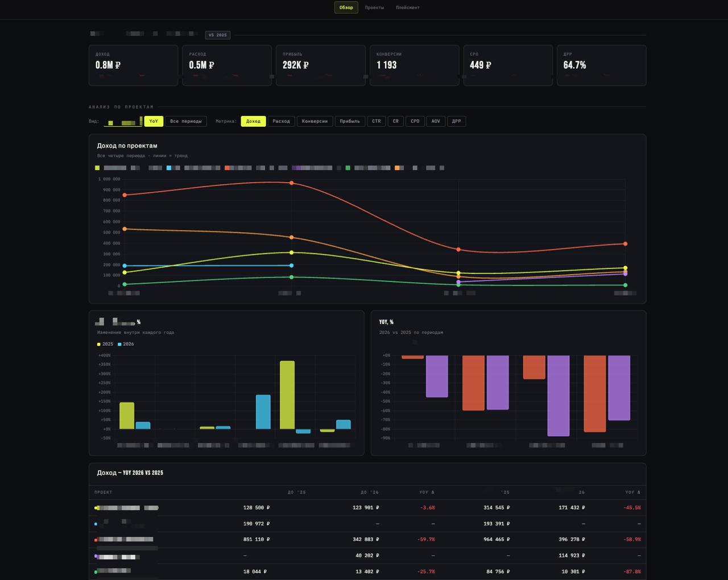Click the -59.7% YoY value
The image size is (728, 580).
[426, 540]
